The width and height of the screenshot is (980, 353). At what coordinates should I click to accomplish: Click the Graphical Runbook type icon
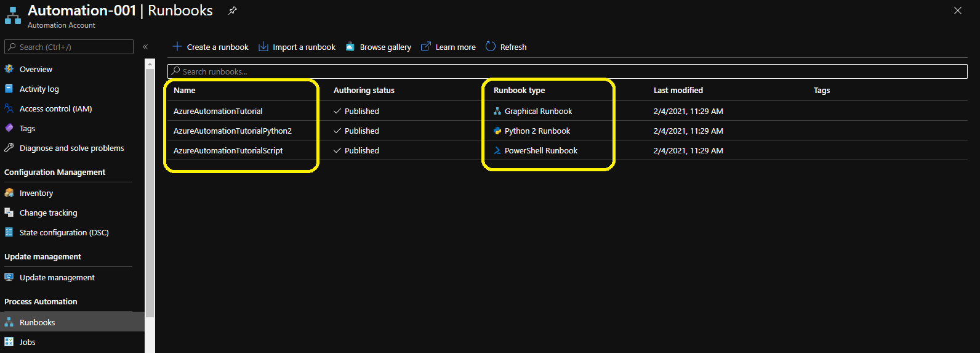click(497, 111)
